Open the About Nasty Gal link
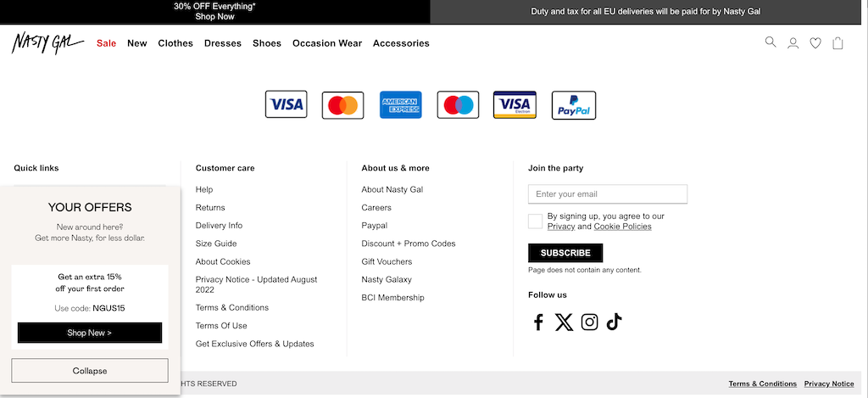The width and height of the screenshot is (868, 398). [392, 189]
